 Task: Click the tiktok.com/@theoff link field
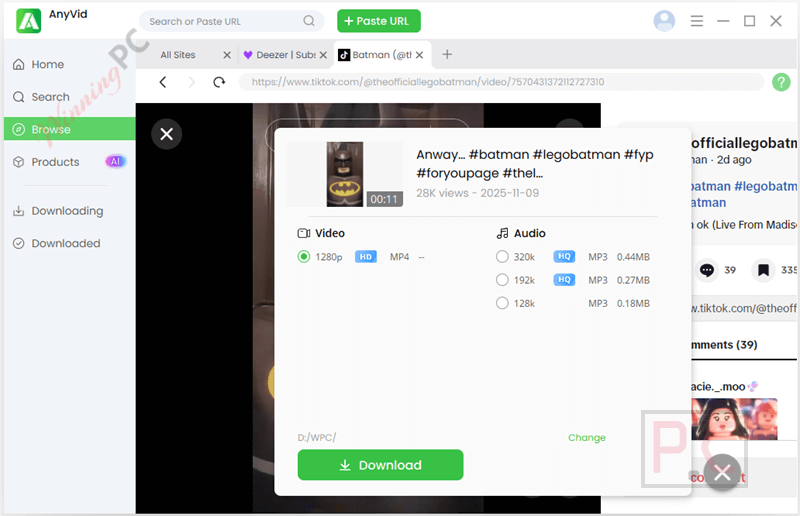(x=744, y=308)
